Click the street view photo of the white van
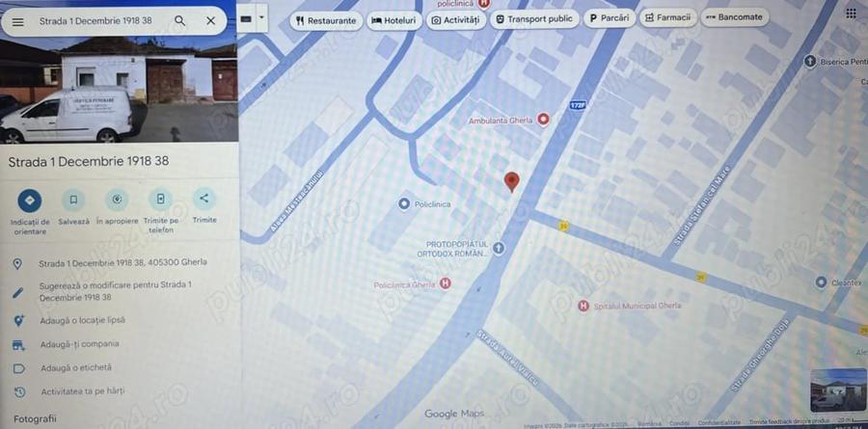The width and height of the screenshot is (868, 429). coord(119,89)
